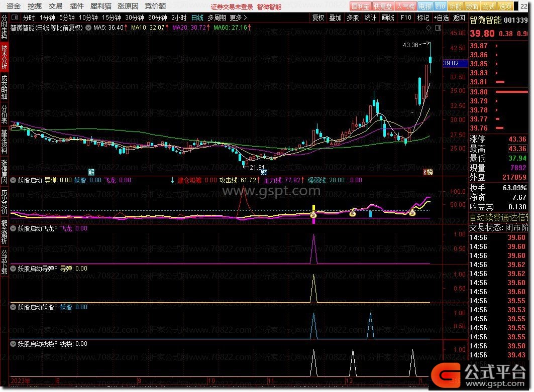Open the 多周期 multi-period view
The width and height of the screenshot is (534, 392).
pyautogui.click(x=217, y=18)
